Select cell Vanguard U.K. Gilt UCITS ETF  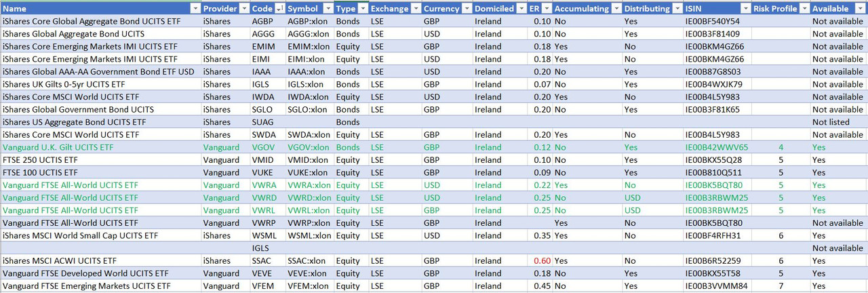click(101, 147)
